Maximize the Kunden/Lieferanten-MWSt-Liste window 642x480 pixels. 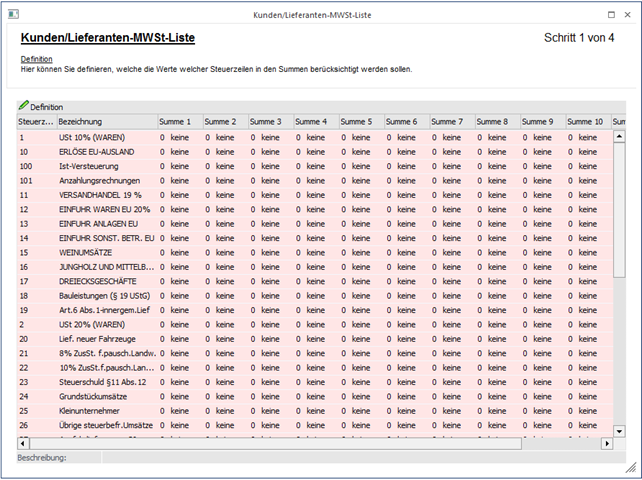pyautogui.click(x=612, y=15)
